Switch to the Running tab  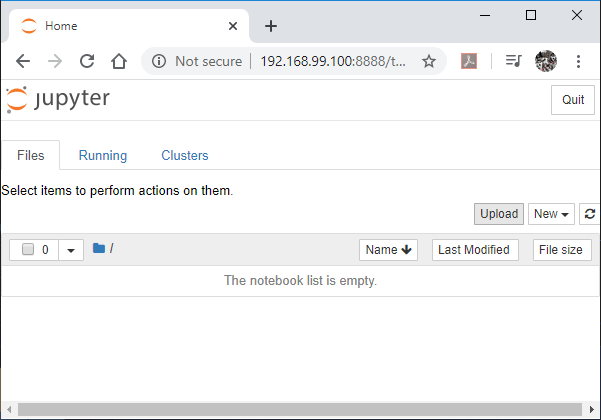(x=103, y=155)
